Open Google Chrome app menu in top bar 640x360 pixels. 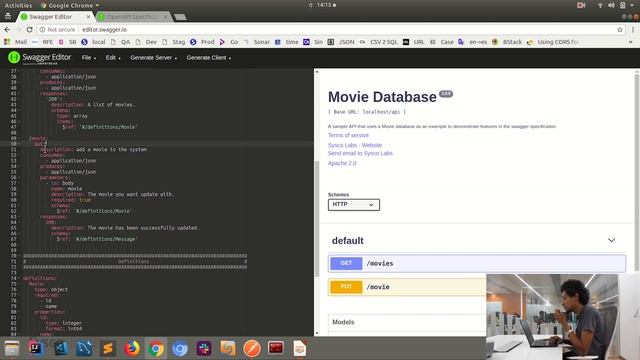[70, 5]
